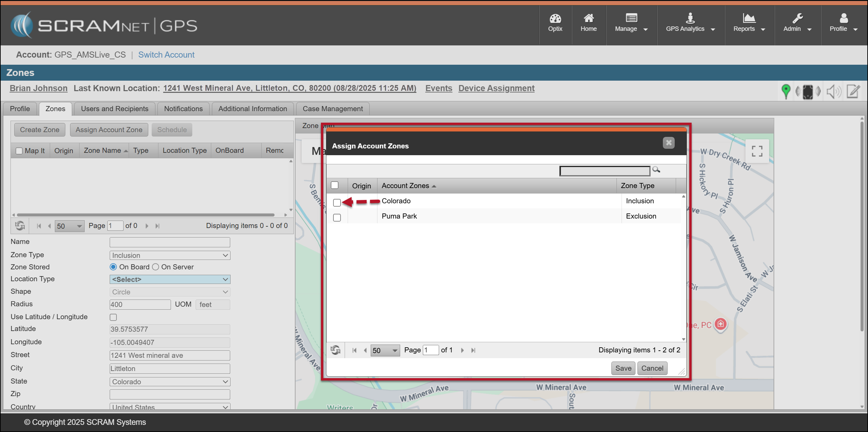Viewport: 868px width, 432px height.
Task: Click the Switch Account link
Action: click(166, 55)
